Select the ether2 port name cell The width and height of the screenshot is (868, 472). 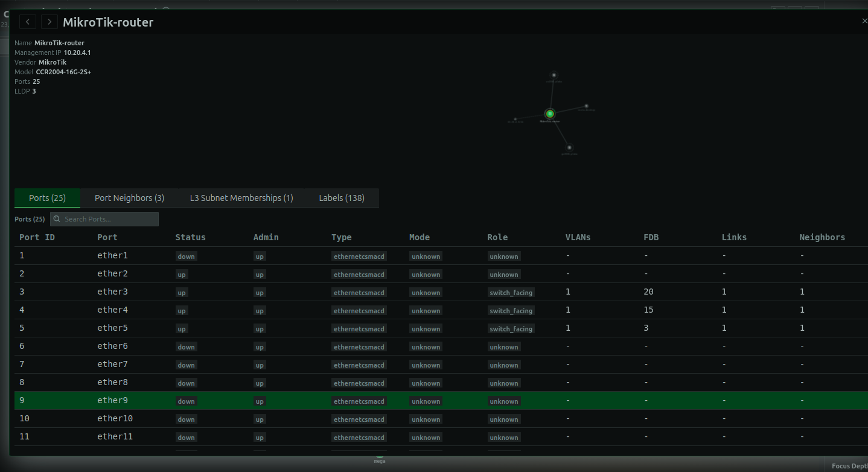point(112,273)
